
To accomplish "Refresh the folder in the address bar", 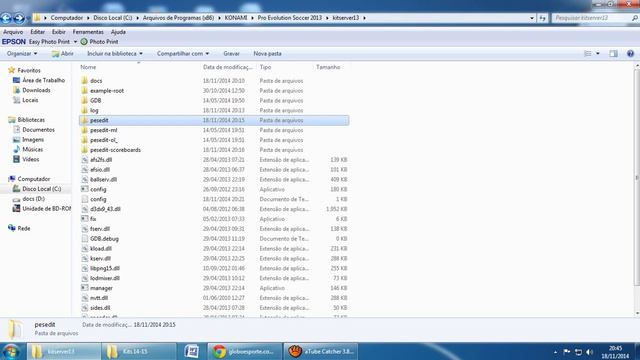I will pyautogui.click(x=542, y=18).
